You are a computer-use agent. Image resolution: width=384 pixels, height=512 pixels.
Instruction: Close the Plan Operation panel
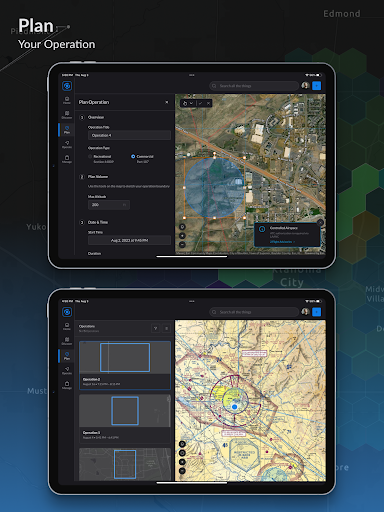pyautogui.click(x=167, y=102)
